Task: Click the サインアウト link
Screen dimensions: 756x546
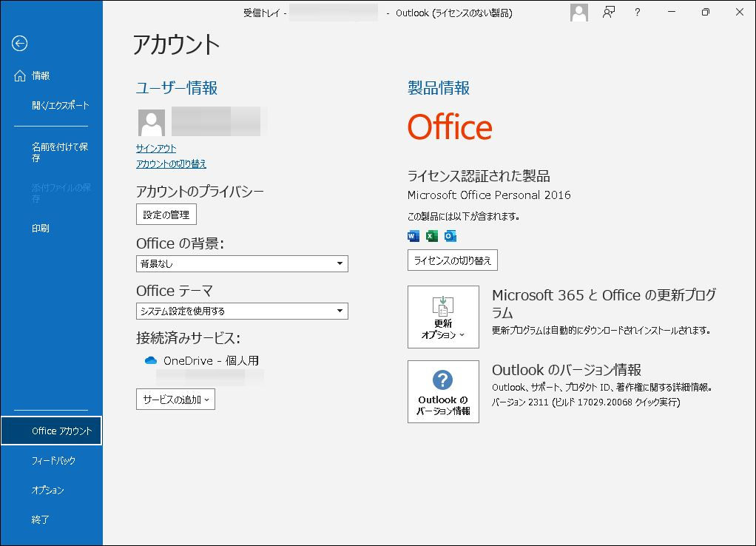Action: click(155, 149)
